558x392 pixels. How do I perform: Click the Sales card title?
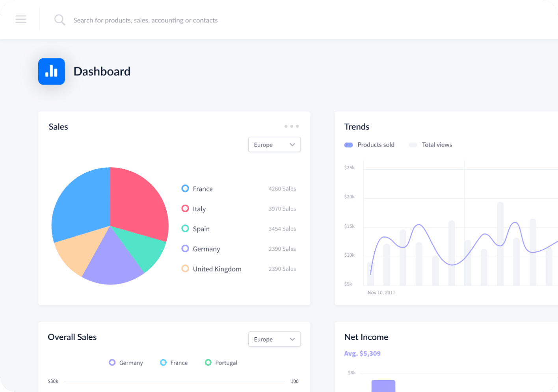(x=58, y=127)
